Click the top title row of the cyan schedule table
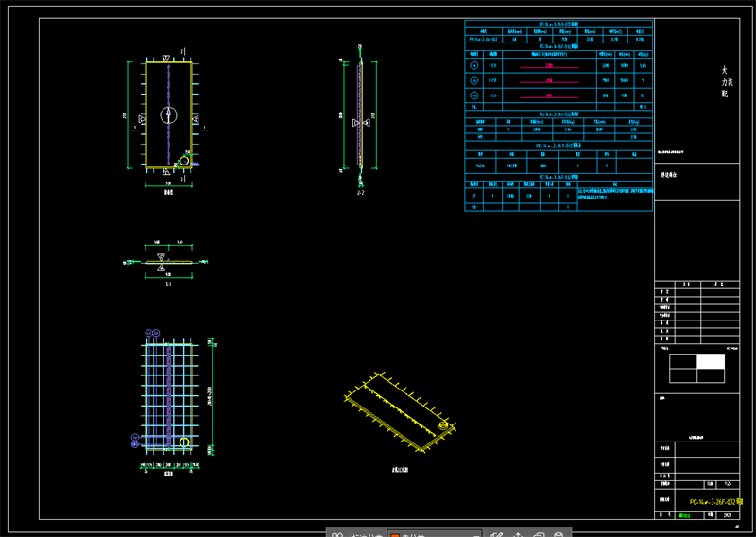This screenshot has width=756, height=537. click(558, 24)
